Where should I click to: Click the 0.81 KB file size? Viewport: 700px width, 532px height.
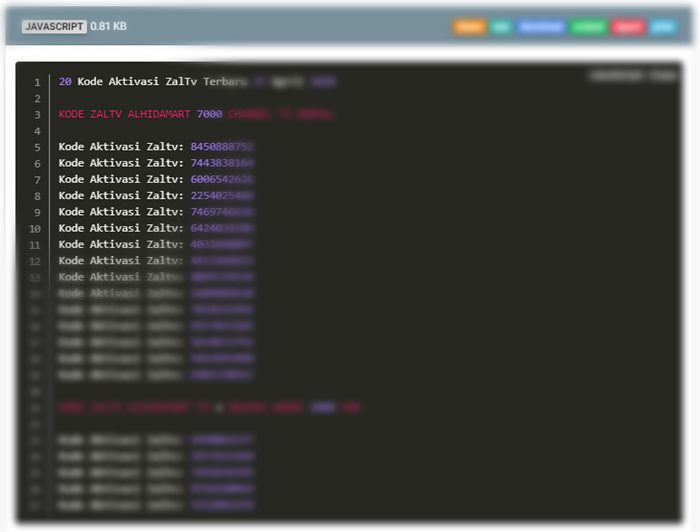108,26
